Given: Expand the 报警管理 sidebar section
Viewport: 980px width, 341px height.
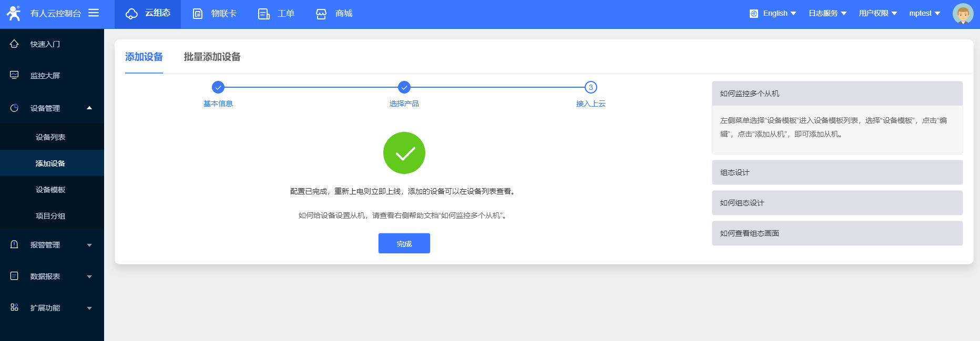Looking at the screenshot, I should click(52, 244).
